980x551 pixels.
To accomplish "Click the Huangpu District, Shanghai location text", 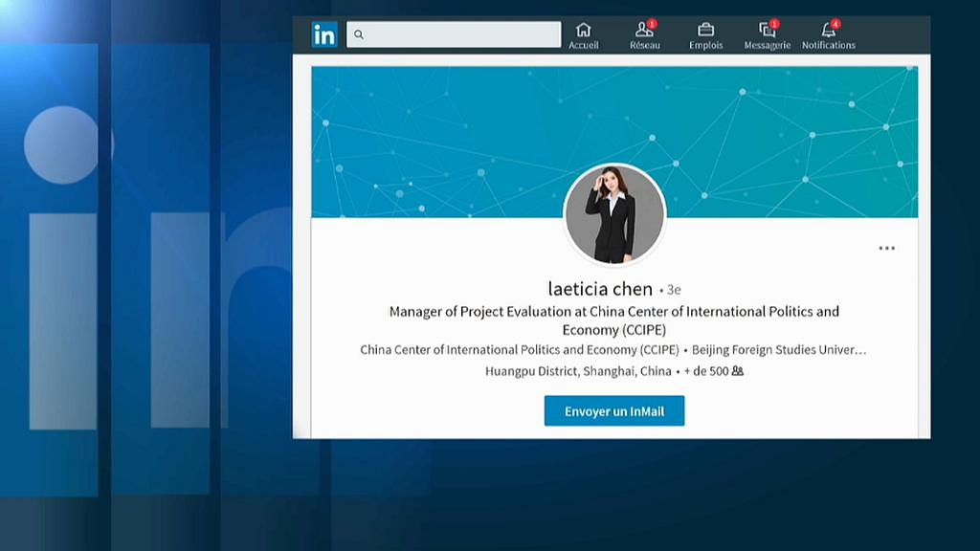I will click(578, 371).
